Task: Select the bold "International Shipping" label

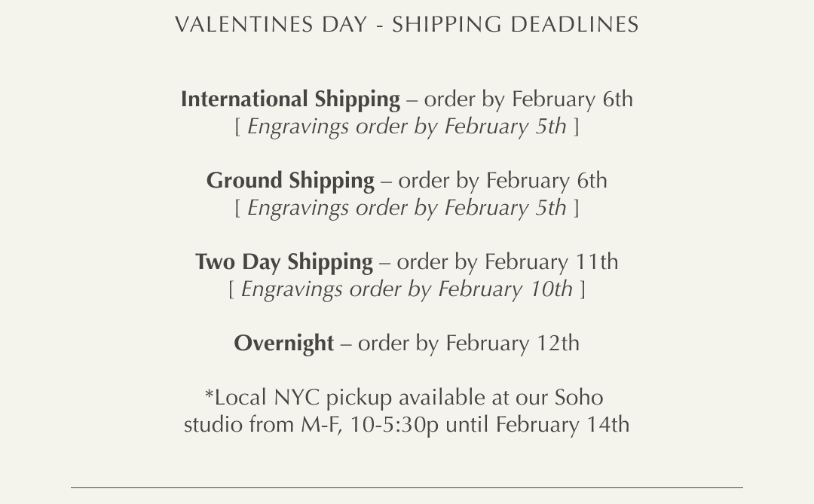Action: pos(290,99)
